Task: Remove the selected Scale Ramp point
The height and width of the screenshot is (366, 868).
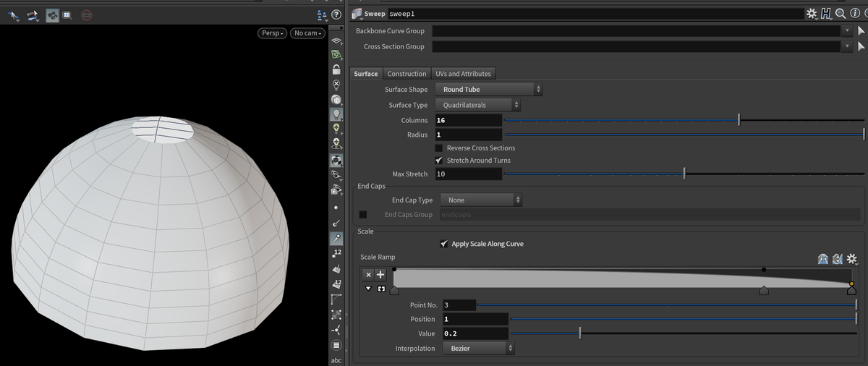Action: coord(367,275)
